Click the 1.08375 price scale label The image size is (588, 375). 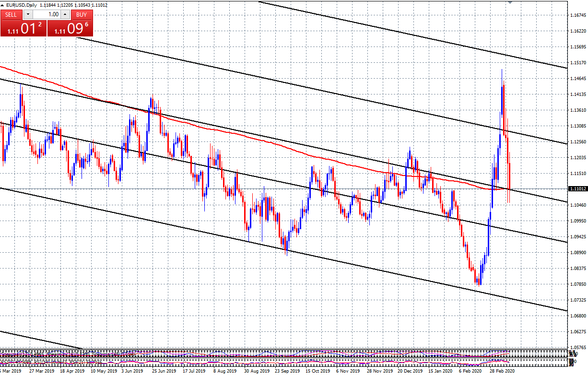[577, 269]
